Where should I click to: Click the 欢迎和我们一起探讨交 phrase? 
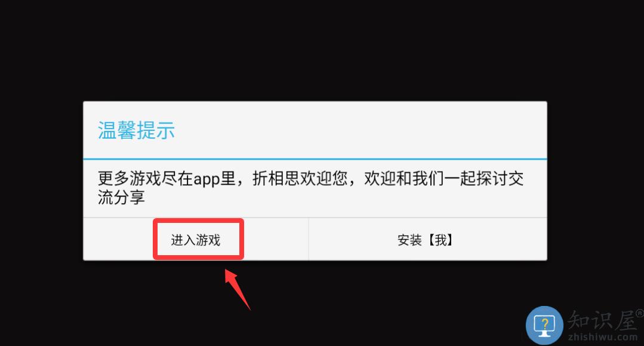click(444, 179)
